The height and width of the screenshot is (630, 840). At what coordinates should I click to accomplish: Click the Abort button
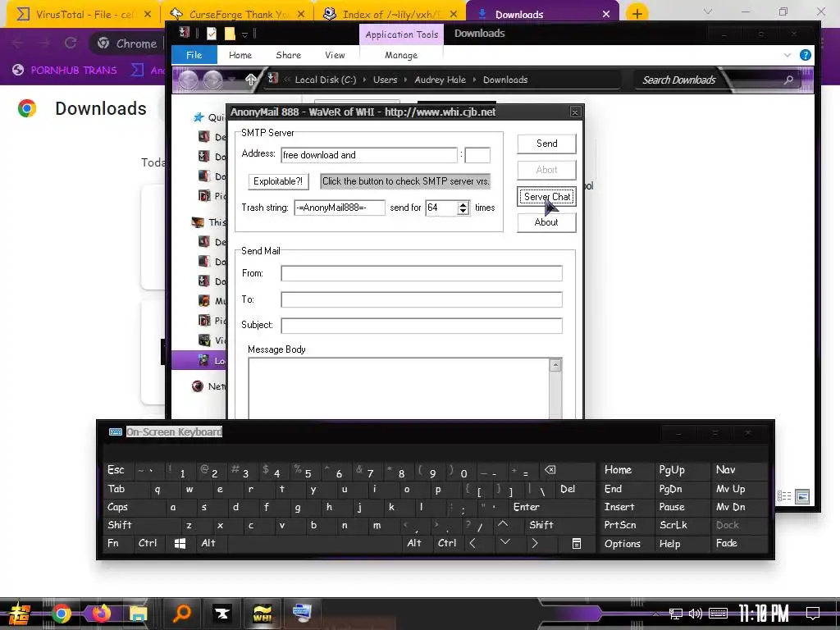coord(546,170)
